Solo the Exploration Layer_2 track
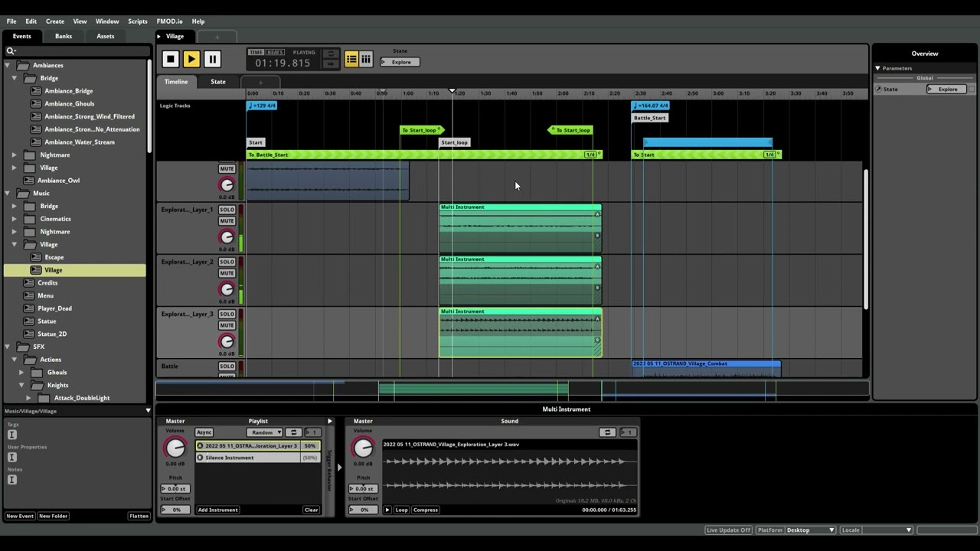The height and width of the screenshot is (551, 980). [227, 262]
